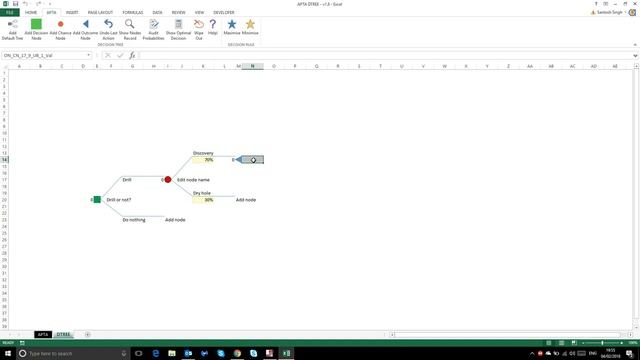Click the Dry hole branch label

pyautogui.click(x=202, y=193)
